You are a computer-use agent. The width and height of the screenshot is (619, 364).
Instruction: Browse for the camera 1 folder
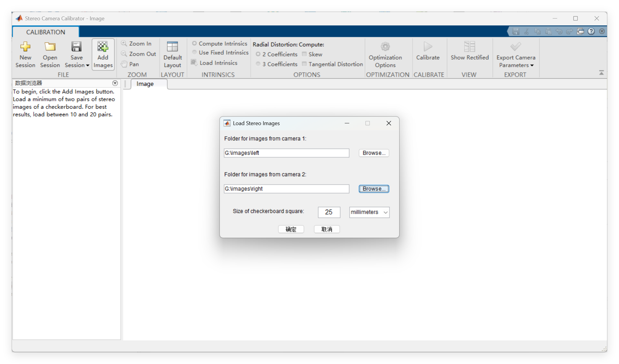(374, 153)
